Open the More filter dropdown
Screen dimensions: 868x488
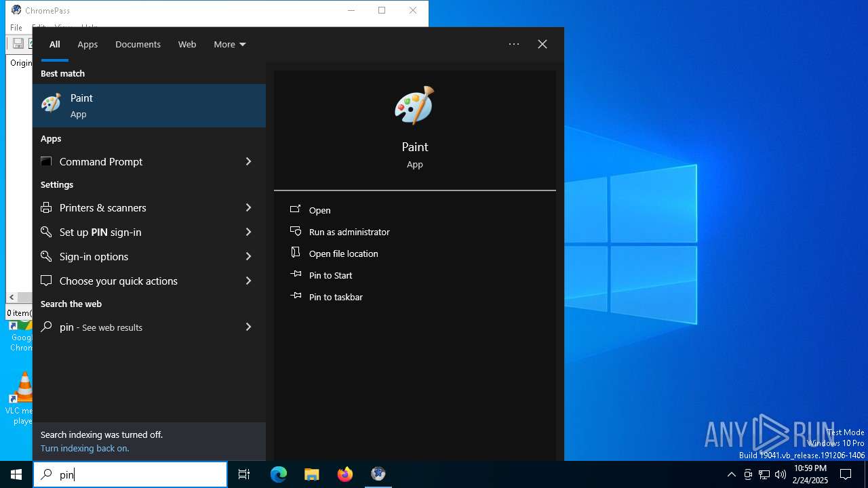(230, 44)
